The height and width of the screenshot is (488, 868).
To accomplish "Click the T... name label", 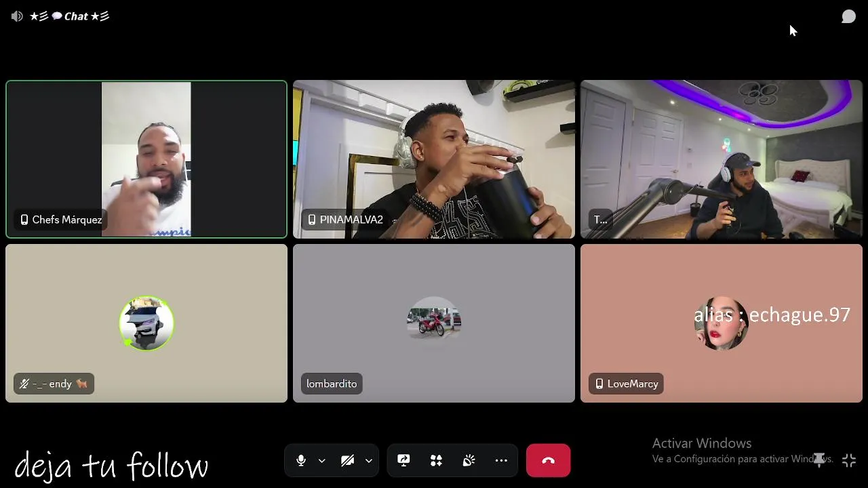I will pos(601,220).
